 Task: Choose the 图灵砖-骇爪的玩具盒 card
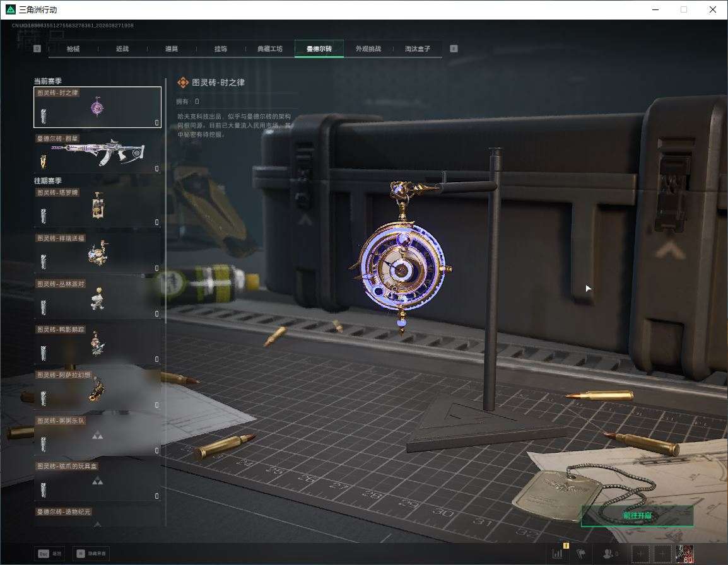tap(98, 481)
